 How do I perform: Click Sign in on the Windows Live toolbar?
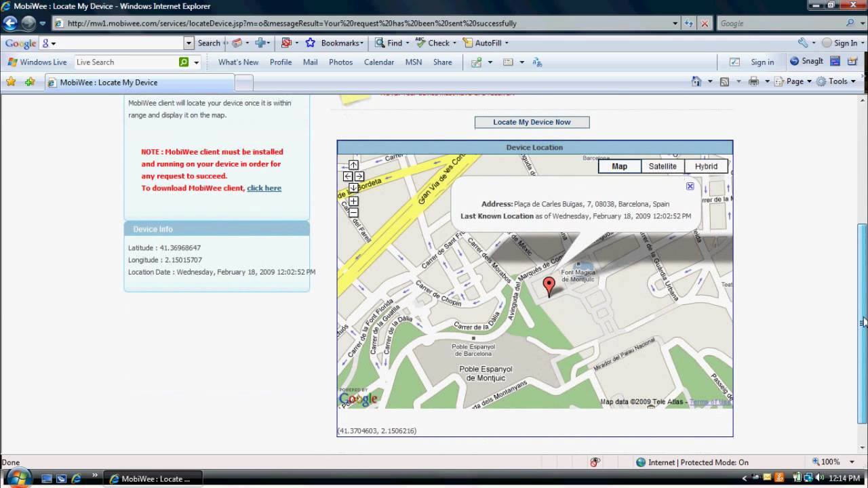click(762, 62)
